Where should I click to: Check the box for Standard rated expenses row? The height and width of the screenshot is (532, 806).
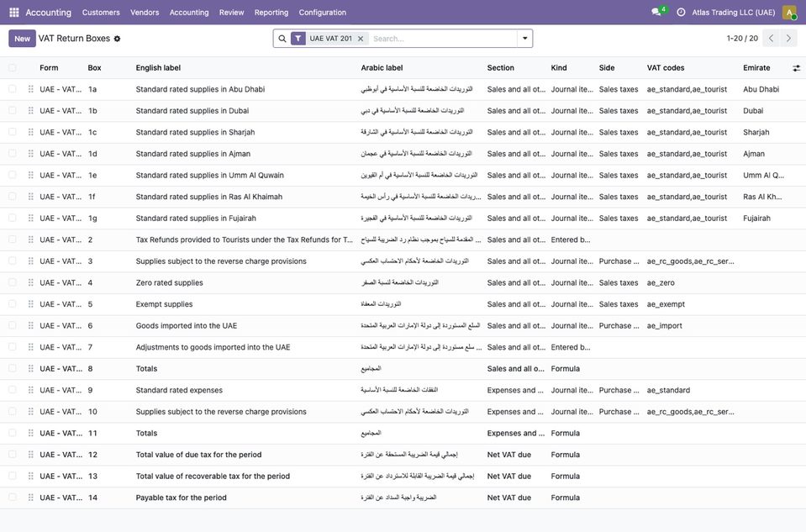coord(13,390)
